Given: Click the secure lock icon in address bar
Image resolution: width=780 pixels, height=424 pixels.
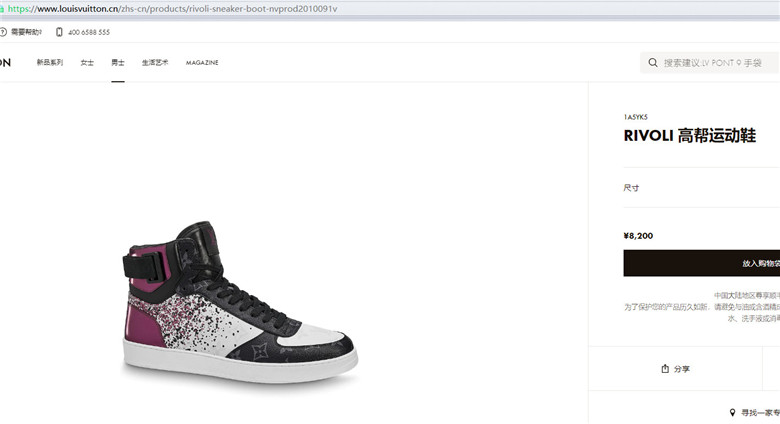Looking at the screenshot, I should (x=2, y=9).
